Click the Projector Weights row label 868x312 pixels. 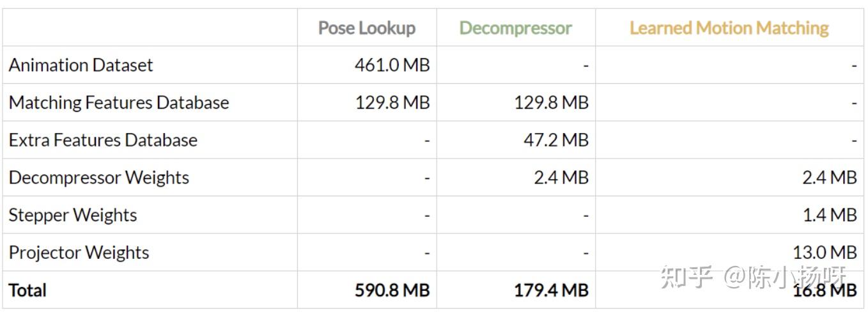click(x=79, y=253)
